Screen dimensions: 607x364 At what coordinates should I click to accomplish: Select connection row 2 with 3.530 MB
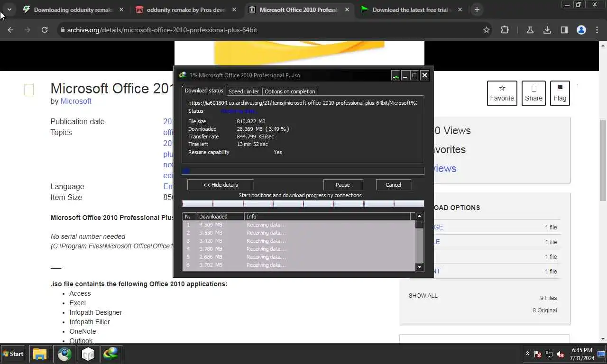[x=299, y=233]
